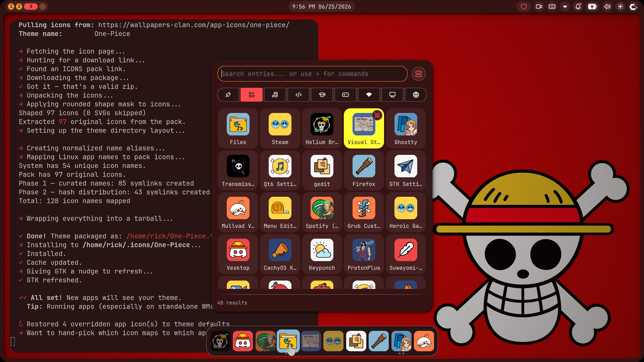The width and height of the screenshot is (644, 362).
Task: Open the notifications bell
Action: coord(578,7)
